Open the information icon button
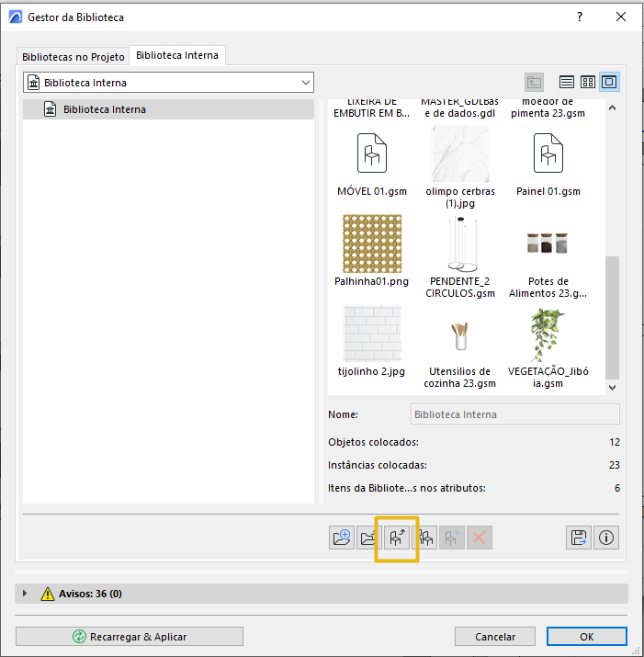The height and width of the screenshot is (657, 644). 605,538
